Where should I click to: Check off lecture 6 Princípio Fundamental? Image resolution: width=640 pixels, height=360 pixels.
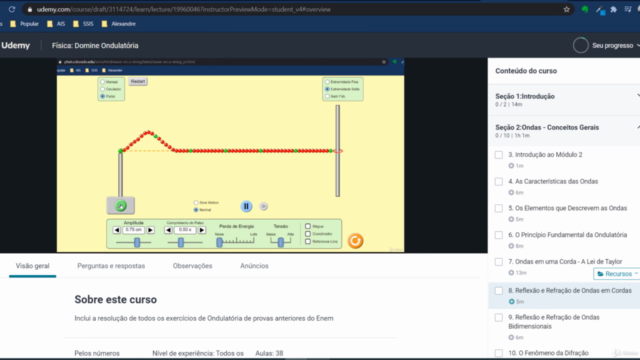coord(499,235)
